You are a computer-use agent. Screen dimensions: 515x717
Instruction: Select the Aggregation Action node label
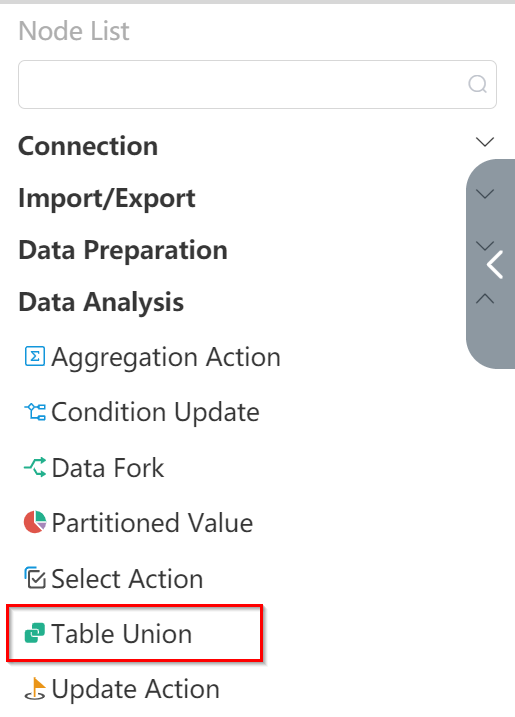(166, 358)
